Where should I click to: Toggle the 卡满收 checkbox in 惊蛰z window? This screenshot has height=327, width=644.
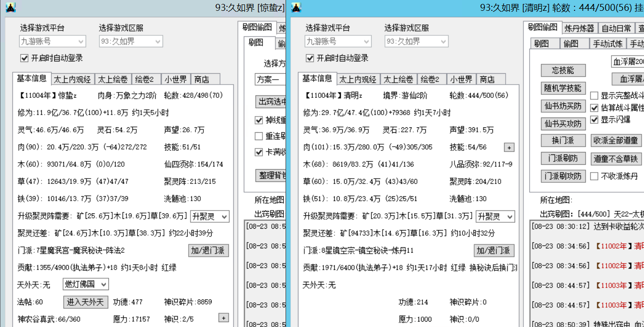(x=258, y=152)
